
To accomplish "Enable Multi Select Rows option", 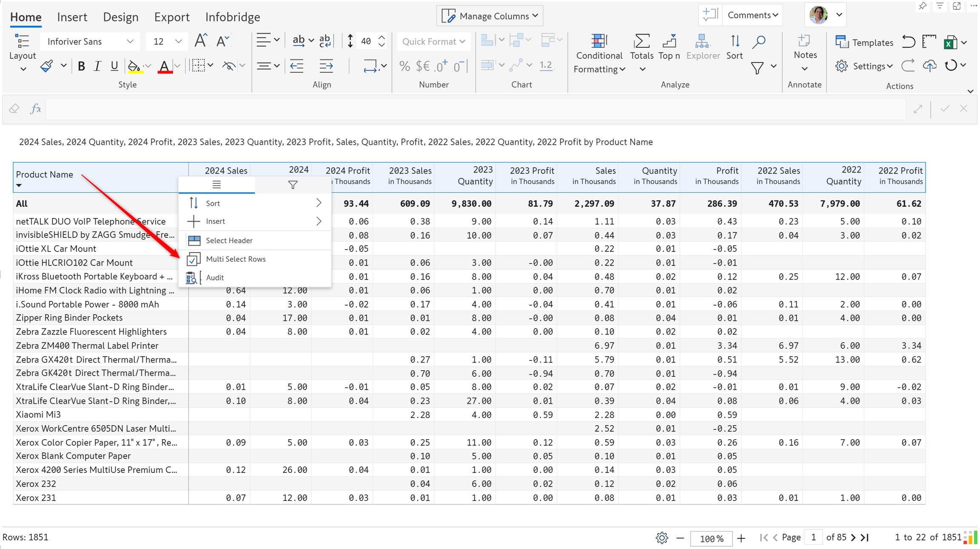I will click(235, 259).
